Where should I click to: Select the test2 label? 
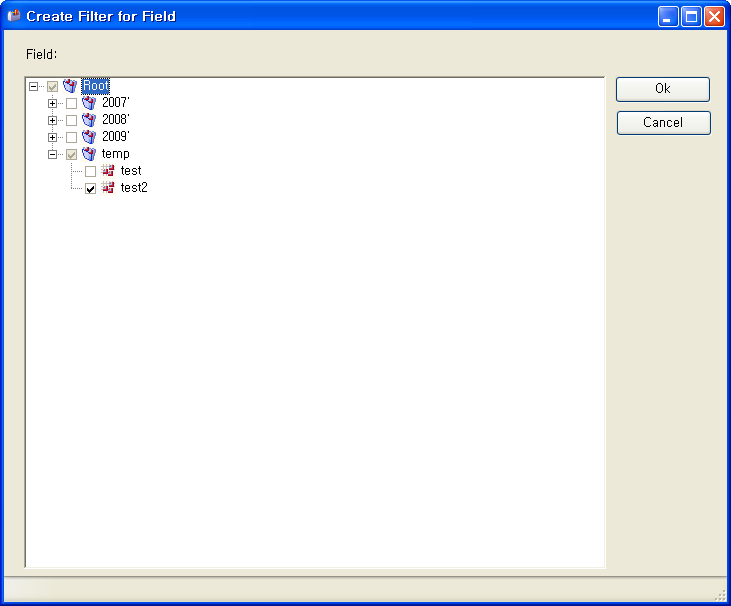[x=134, y=188]
